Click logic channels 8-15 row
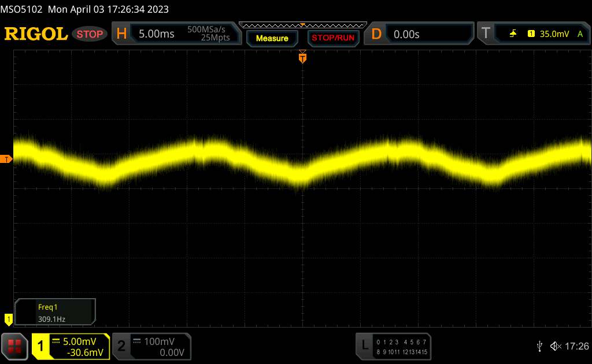This screenshot has width=592, height=364. 401,352
